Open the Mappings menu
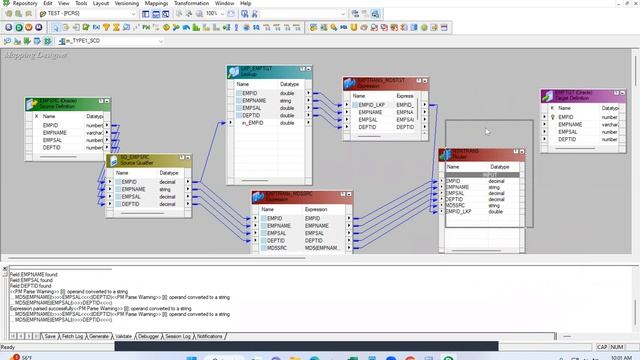Viewport: 640px width, 360px height. point(156,3)
